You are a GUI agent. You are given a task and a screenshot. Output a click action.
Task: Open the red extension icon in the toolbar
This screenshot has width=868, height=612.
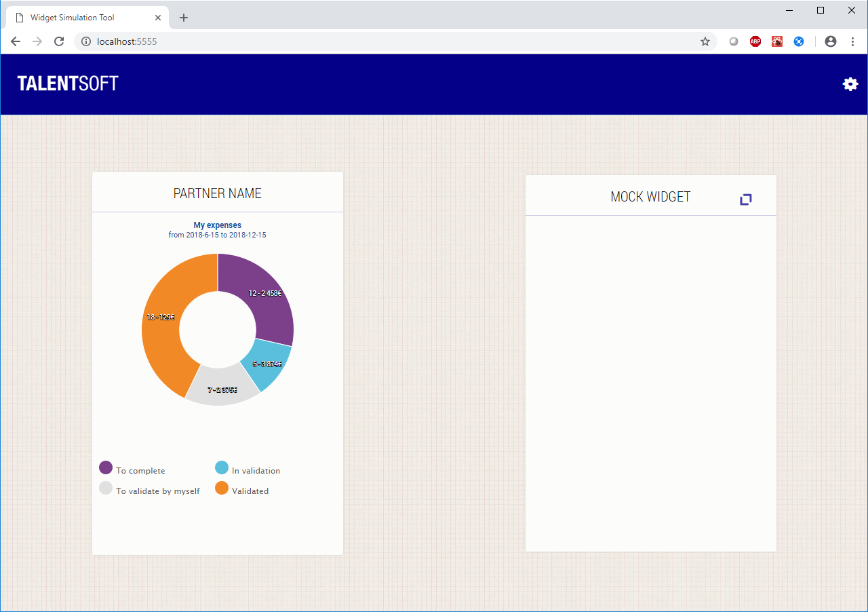click(x=776, y=41)
